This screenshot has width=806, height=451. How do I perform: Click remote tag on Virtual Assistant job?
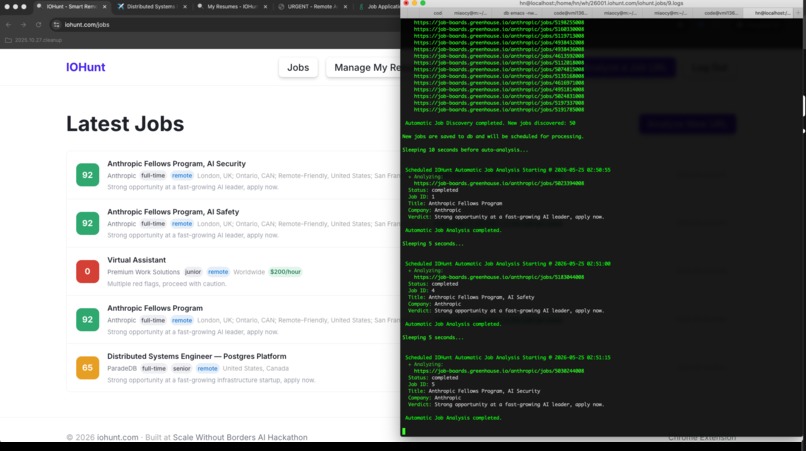point(218,272)
